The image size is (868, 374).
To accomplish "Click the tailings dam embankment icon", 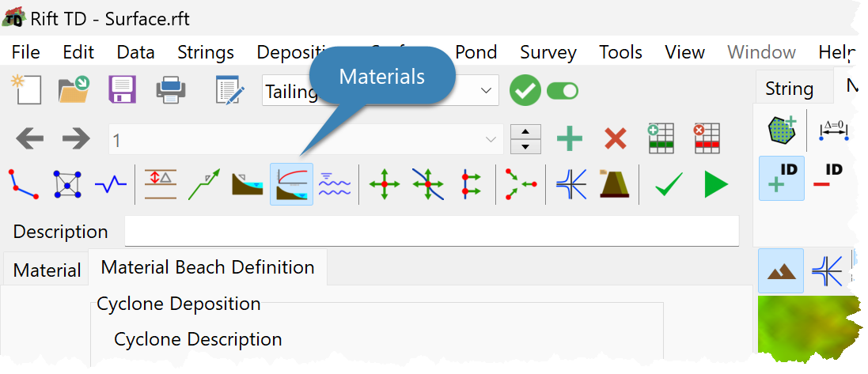I will (613, 184).
